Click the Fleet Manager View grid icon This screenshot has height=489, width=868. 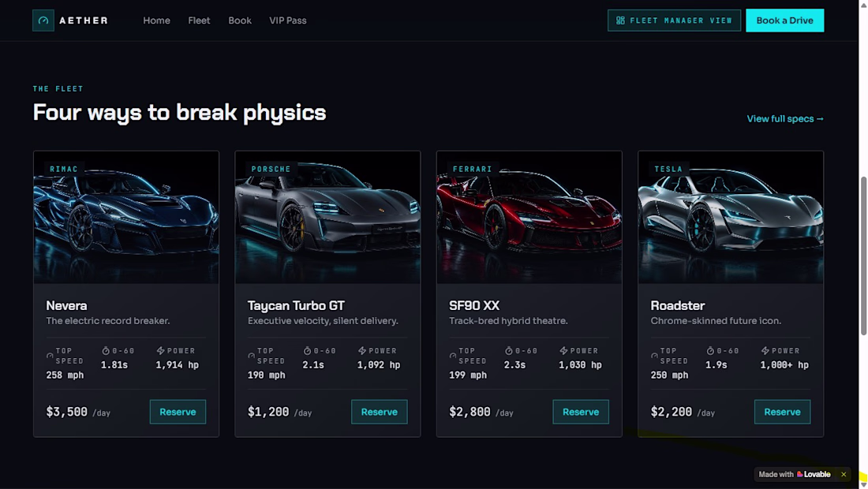click(x=620, y=21)
